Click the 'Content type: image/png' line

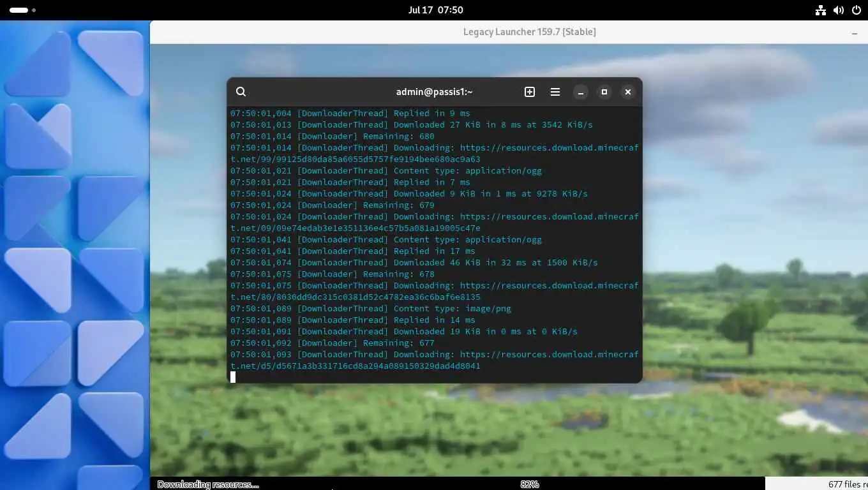point(371,309)
